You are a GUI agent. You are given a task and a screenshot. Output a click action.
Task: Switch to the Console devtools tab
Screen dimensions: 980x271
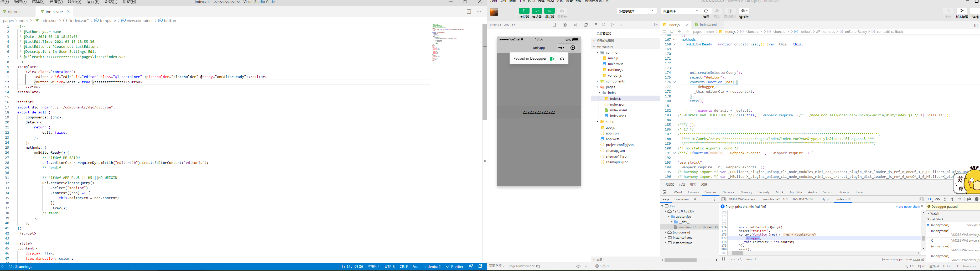coord(693,192)
